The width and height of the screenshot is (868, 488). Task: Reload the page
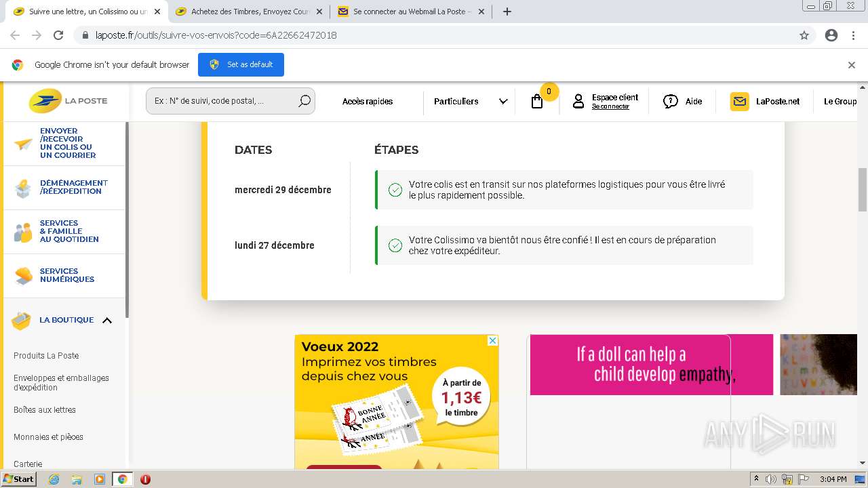coord(58,35)
